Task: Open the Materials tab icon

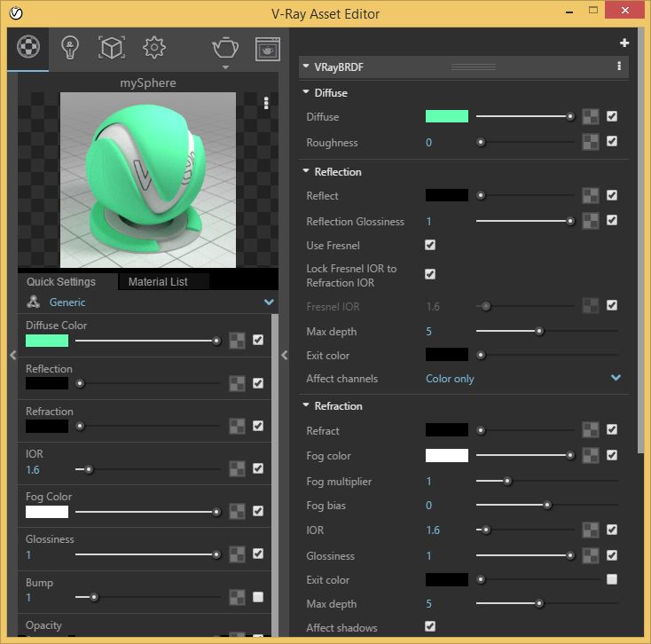Action: tap(28, 46)
